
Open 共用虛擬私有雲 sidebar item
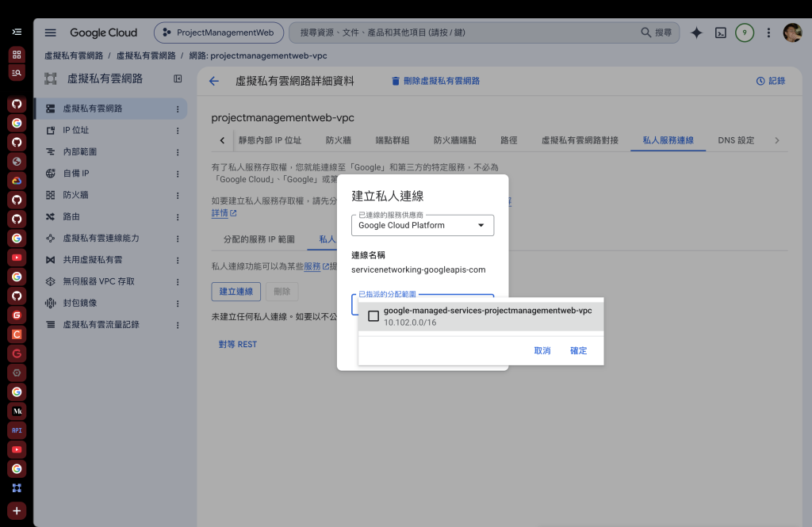click(111, 260)
